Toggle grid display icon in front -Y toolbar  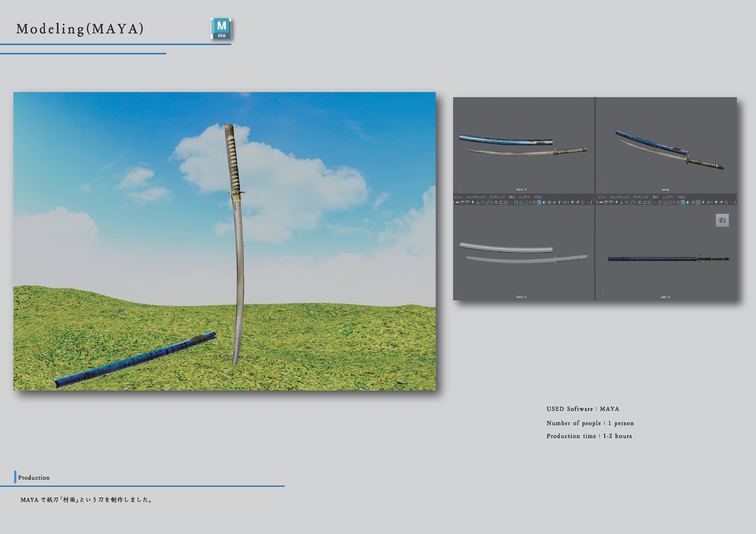click(496, 202)
